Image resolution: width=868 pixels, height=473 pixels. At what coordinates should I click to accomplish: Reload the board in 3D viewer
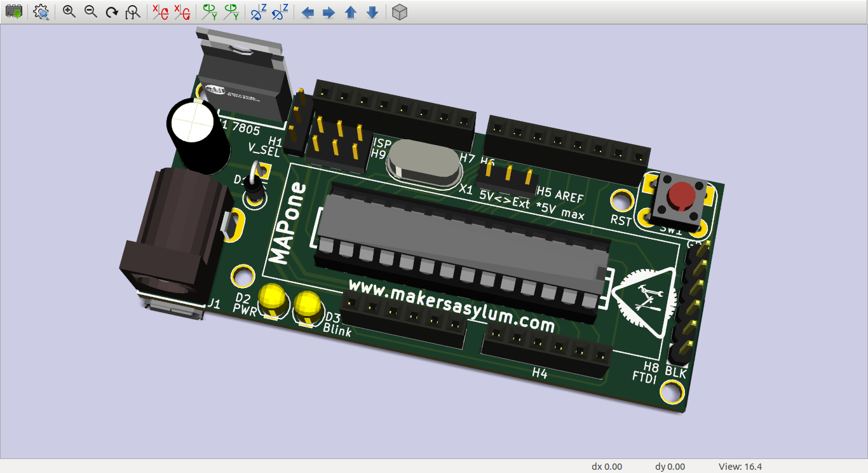(14, 11)
